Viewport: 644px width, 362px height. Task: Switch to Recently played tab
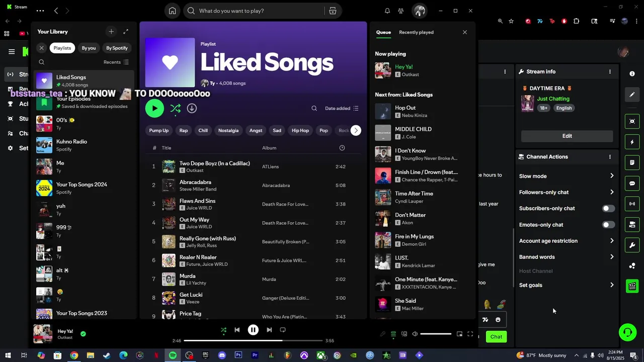[x=416, y=32]
